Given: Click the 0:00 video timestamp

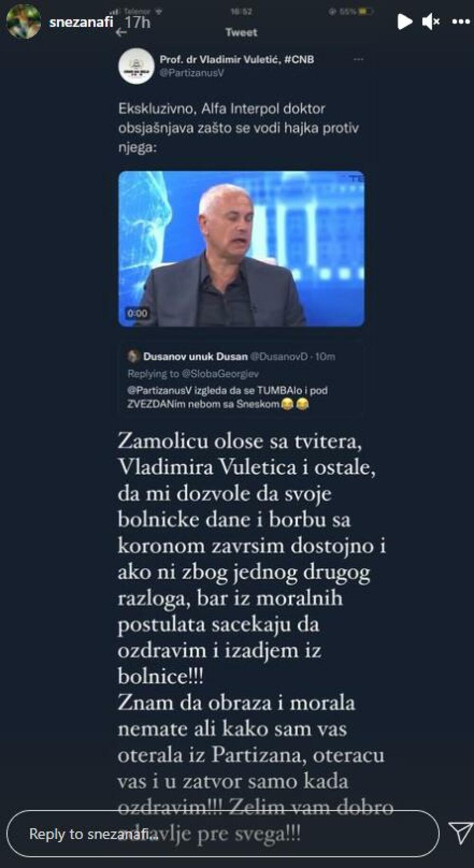Looking at the screenshot, I should [137, 313].
